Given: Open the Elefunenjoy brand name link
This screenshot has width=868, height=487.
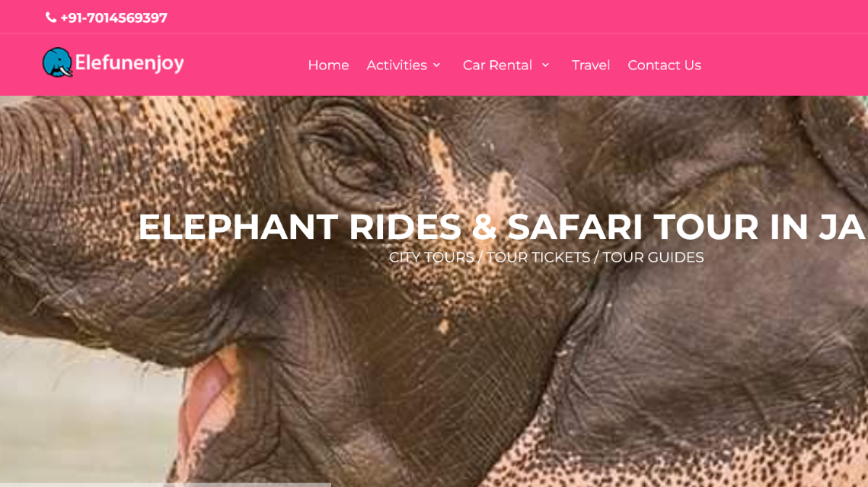Looking at the screenshot, I should [129, 63].
